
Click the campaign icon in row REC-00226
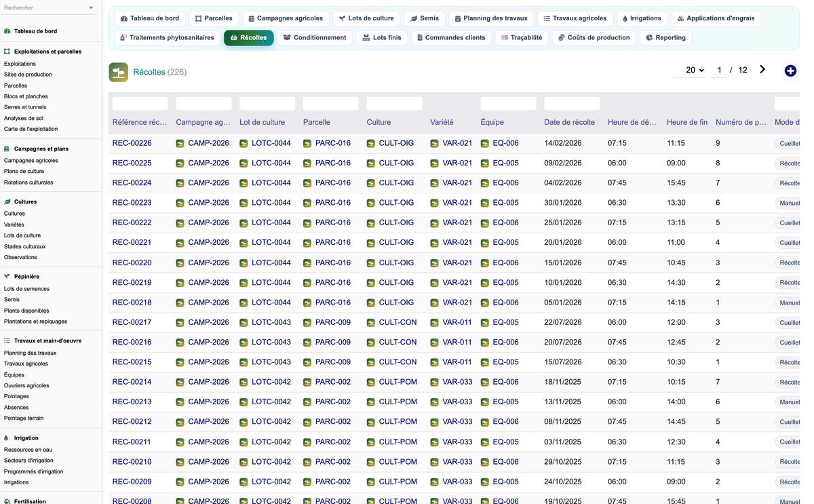(x=180, y=144)
